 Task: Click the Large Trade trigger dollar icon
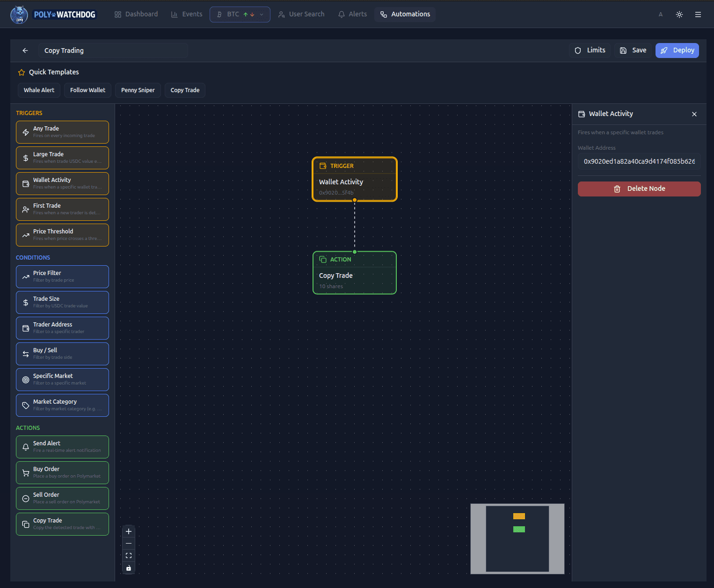tap(26, 158)
